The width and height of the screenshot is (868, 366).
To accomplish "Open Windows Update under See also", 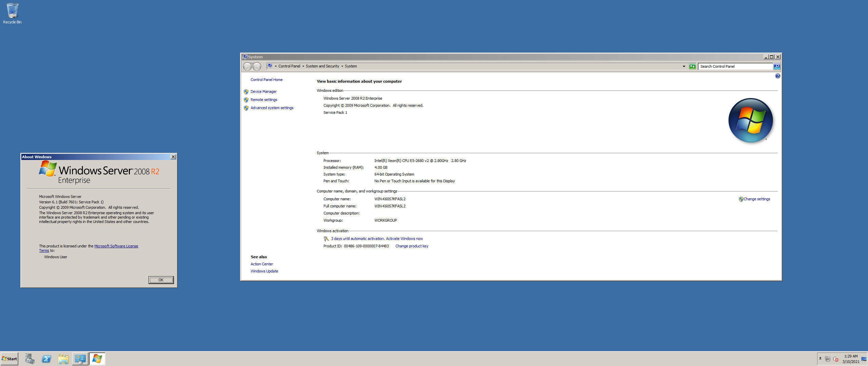I will point(264,271).
